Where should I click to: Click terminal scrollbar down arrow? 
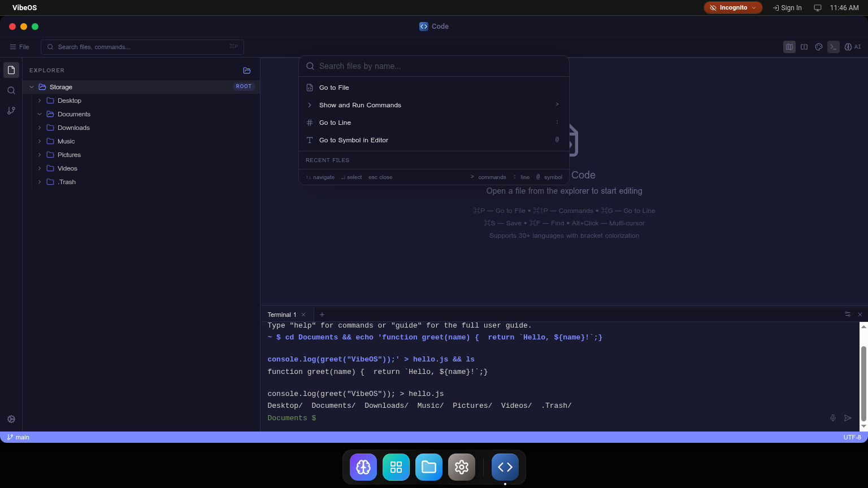863,426
